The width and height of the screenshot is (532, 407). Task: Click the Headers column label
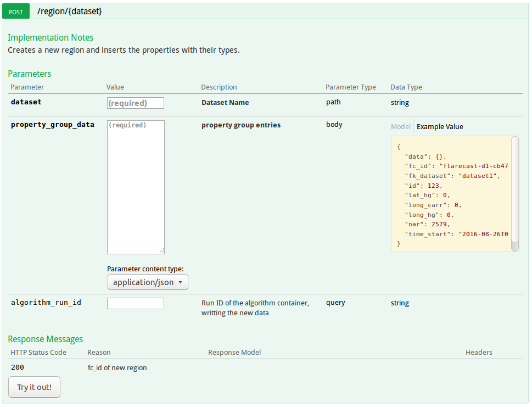coord(479,353)
